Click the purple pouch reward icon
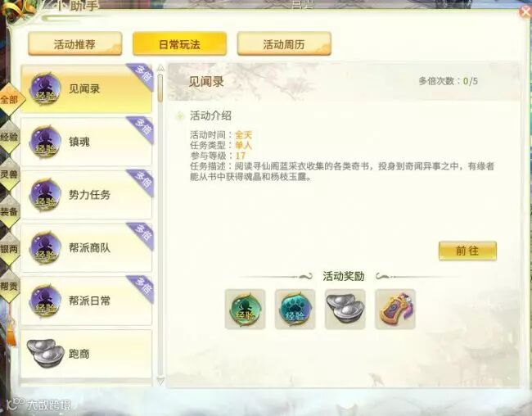This screenshot has width=532, height=416. click(x=395, y=310)
